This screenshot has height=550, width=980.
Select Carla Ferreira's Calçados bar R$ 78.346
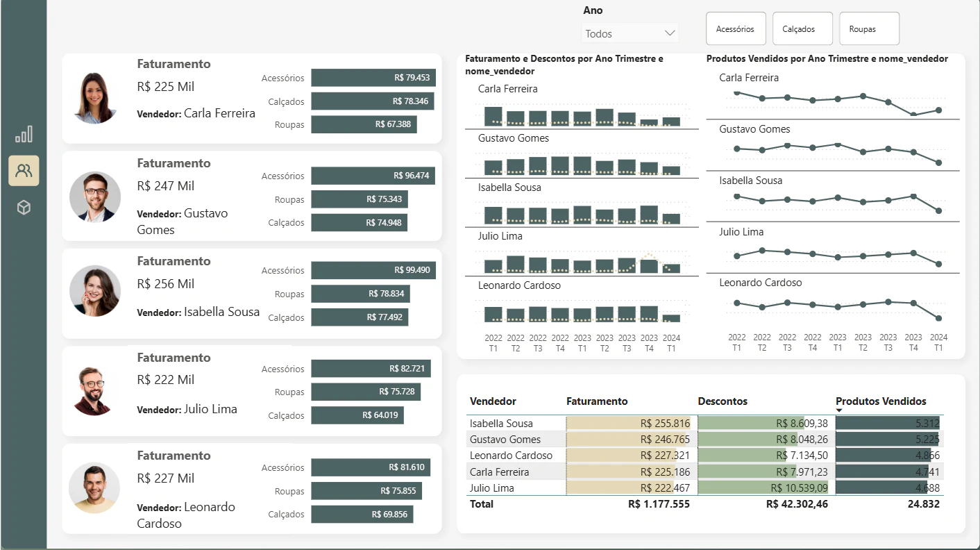[x=373, y=101]
